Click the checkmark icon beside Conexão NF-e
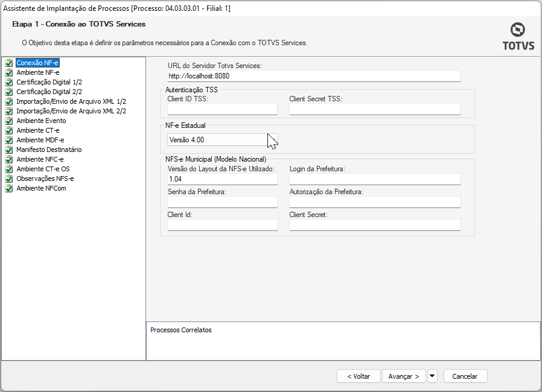Viewport: 542px width, 392px height. [x=9, y=63]
